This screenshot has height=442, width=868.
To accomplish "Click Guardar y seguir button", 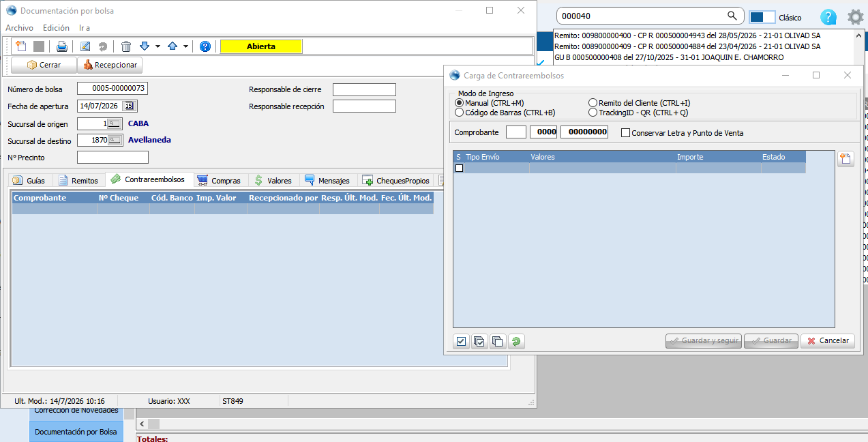I will point(704,340).
